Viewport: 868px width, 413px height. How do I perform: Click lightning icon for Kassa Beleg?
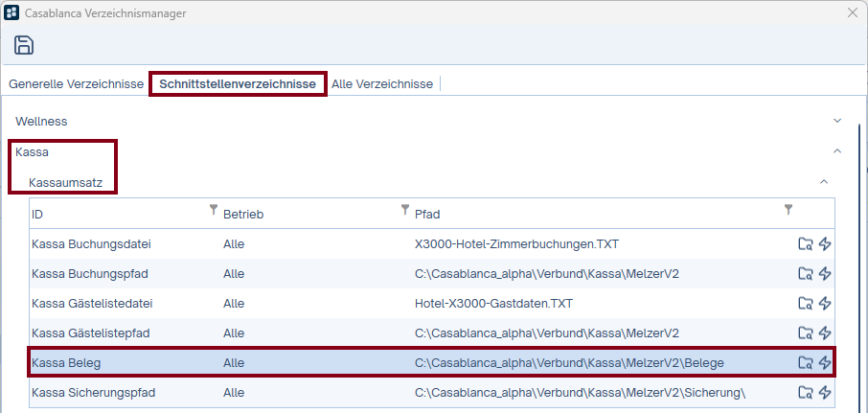click(825, 362)
